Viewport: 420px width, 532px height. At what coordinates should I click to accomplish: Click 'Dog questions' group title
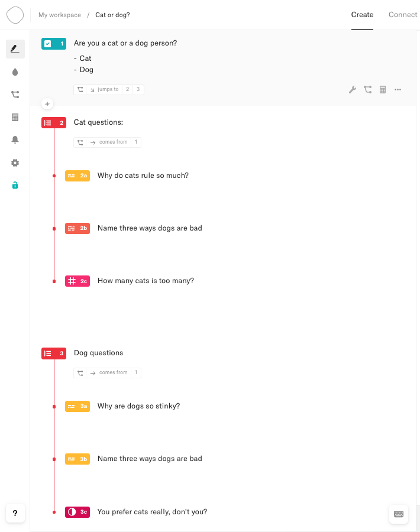tap(98, 353)
